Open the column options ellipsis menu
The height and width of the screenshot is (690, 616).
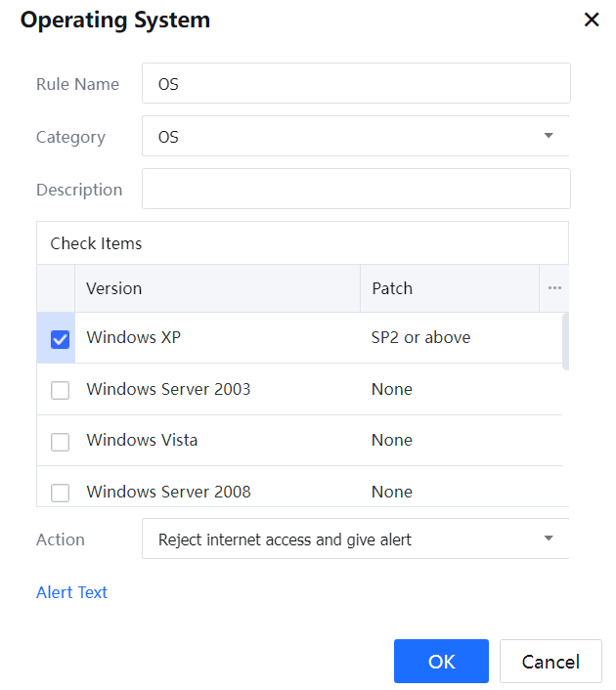click(554, 288)
